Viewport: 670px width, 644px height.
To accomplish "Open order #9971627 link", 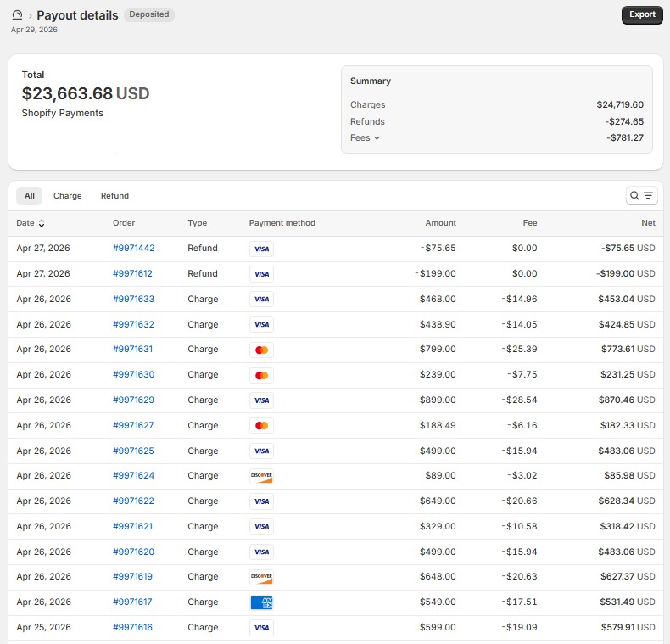I will click(133, 425).
